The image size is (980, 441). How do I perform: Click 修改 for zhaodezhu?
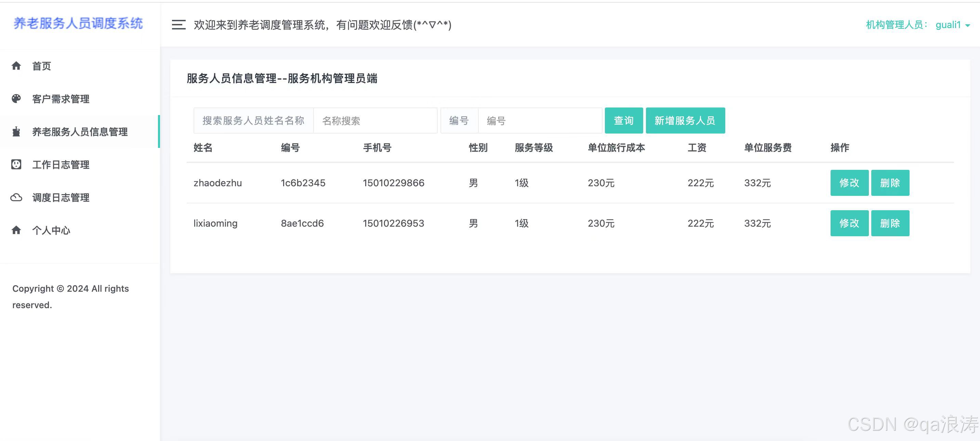pyautogui.click(x=849, y=183)
